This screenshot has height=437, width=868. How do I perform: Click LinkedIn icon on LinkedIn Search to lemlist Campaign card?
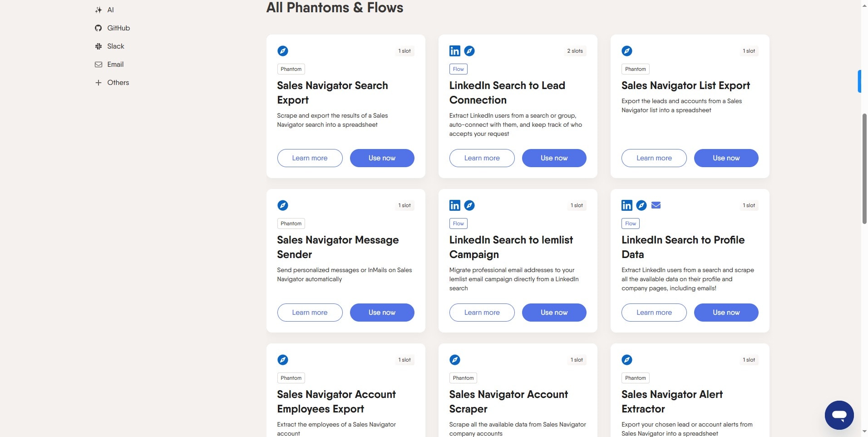(x=455, y=205)
